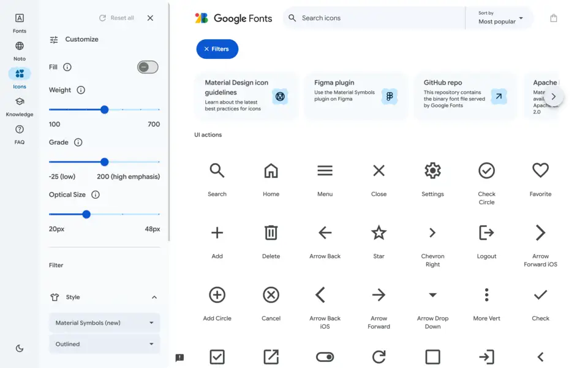Select the Check icon
This screenshot has height=368, width=588.
540,295
